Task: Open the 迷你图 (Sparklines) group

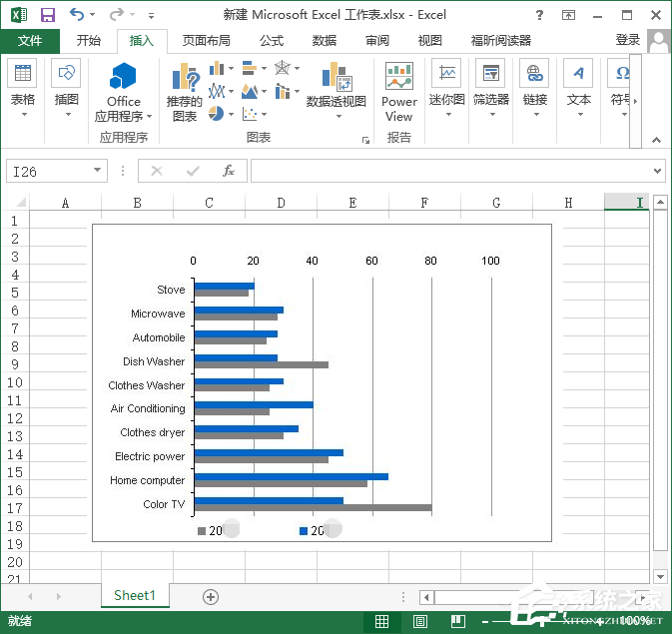Action: pos(447,89)
